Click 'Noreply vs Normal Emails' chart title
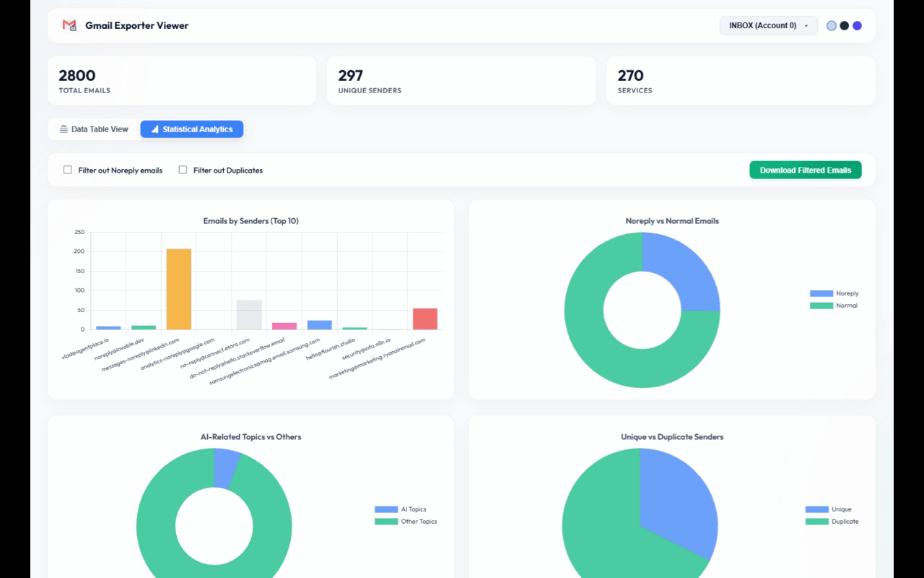924x578 pixels. 672,221
